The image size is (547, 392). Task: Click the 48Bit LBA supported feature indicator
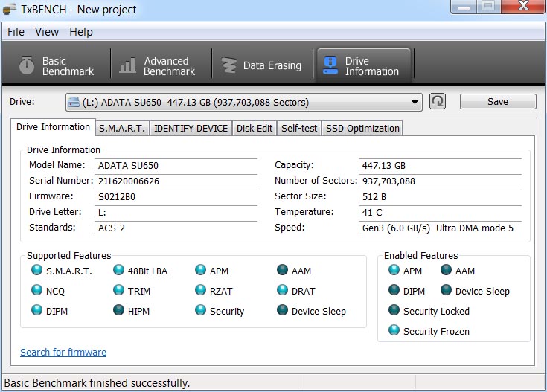pos(118,270)
